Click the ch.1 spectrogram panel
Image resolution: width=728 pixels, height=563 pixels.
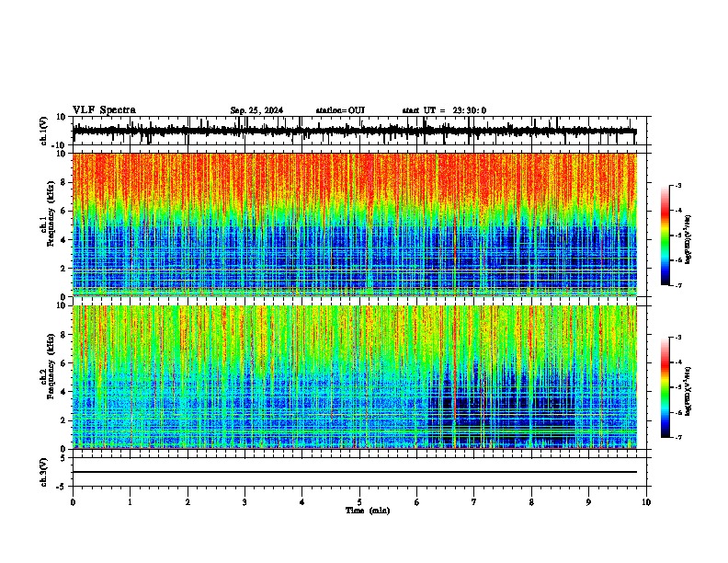coord(355,224)
